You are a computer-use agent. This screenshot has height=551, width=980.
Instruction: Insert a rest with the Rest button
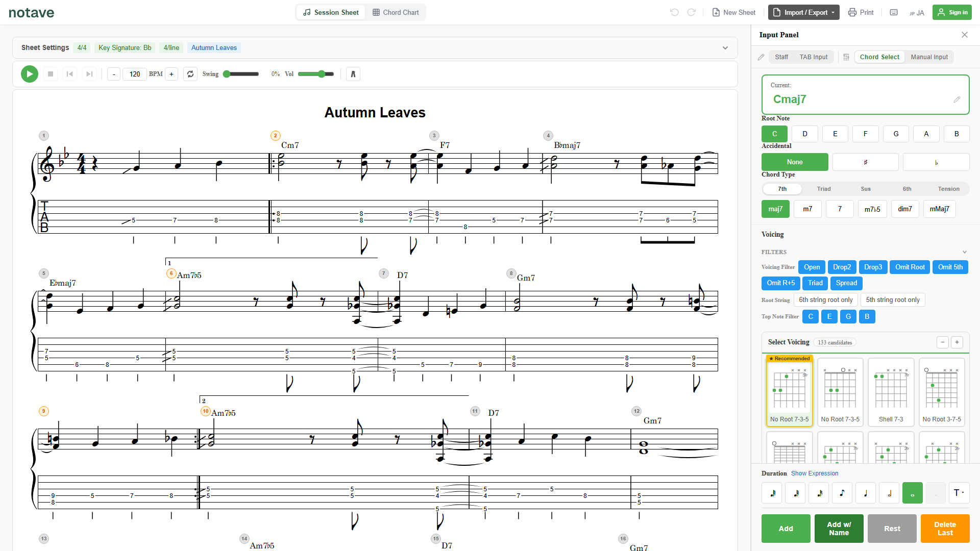coord(892,529)
